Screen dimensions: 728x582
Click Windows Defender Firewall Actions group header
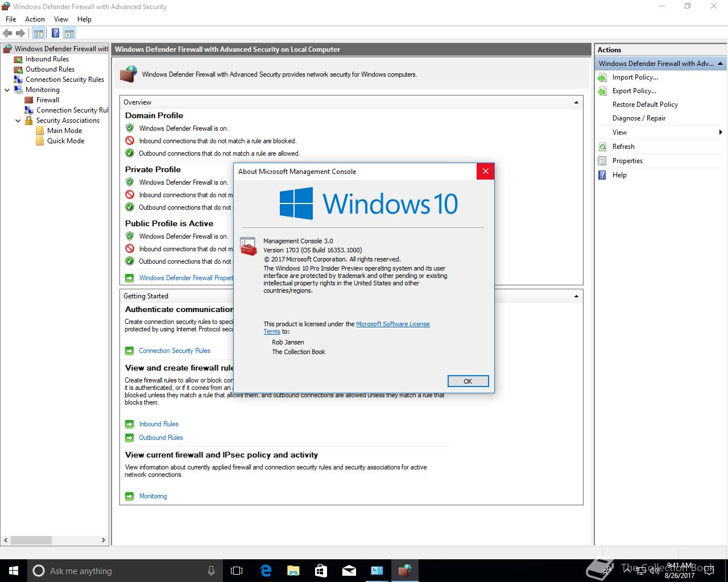pyautogui.click(x=661, y=64)
